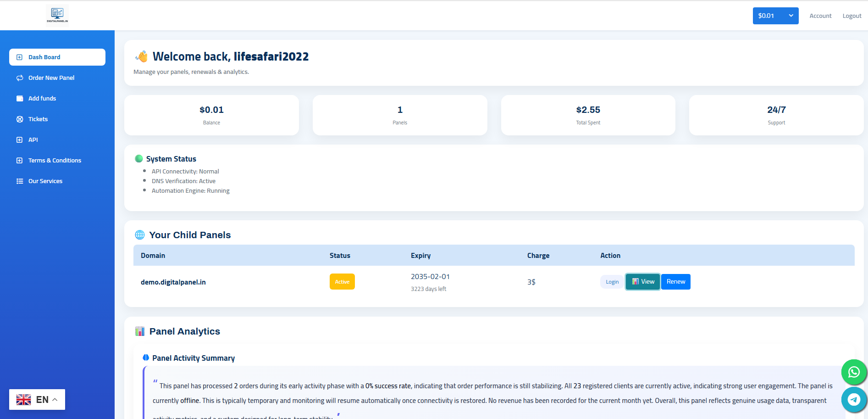Select API from the sidebar menu
Screen dimensions: 868x419
pos(33,140)
